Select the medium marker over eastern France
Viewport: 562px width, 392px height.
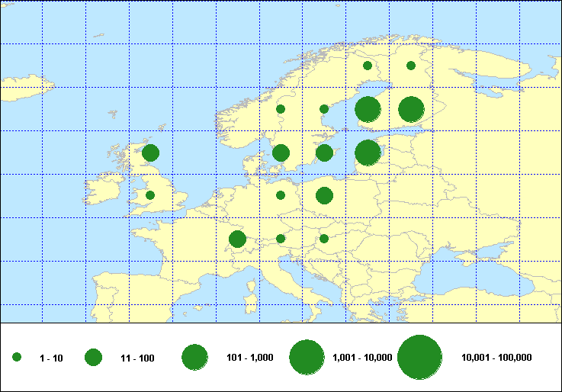click(237, 239)
